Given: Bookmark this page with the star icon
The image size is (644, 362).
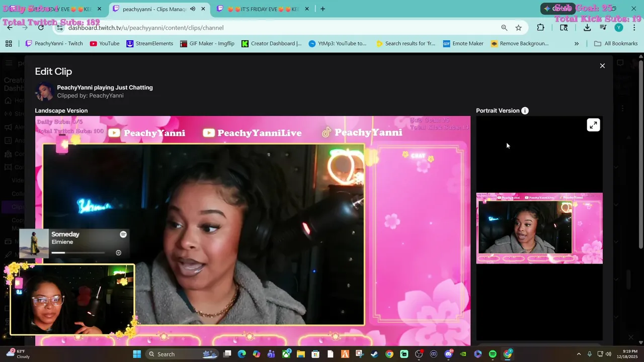Looking at the screenshot, I should tap(519, 28).
